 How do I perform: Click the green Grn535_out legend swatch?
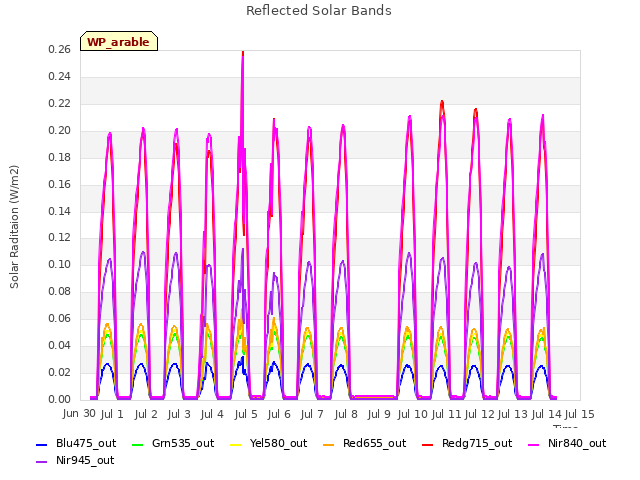click(138, 444)
